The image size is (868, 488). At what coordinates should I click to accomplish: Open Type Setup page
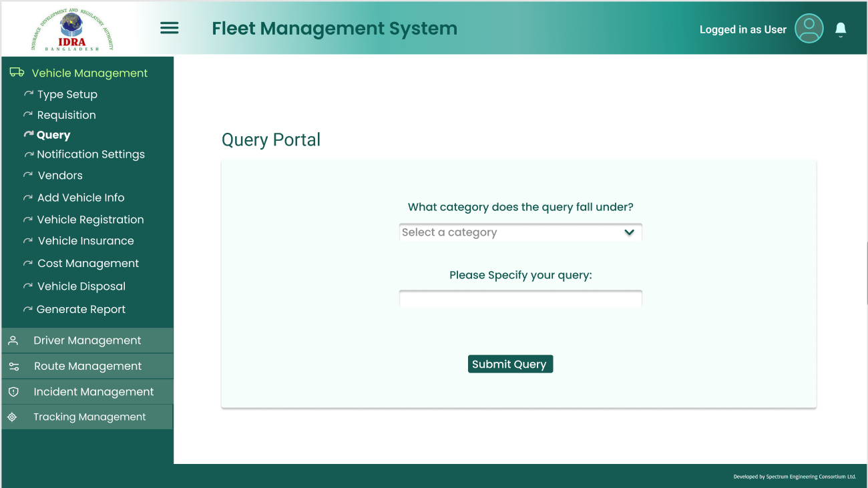tap(67, 94)
